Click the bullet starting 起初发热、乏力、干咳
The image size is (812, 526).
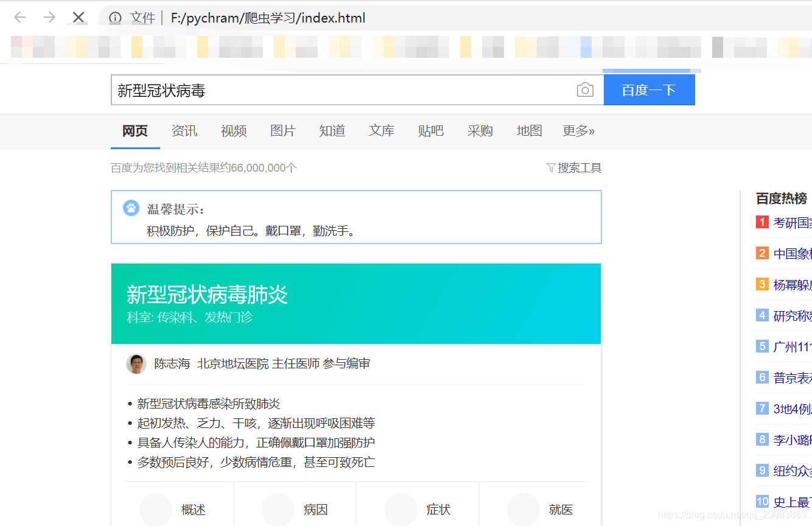(x=256, y=423)
